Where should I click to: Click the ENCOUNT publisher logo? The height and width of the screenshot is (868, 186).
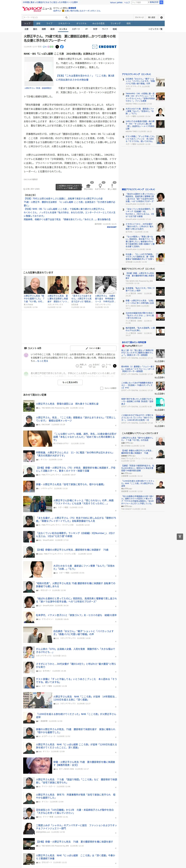click(104, 47)
